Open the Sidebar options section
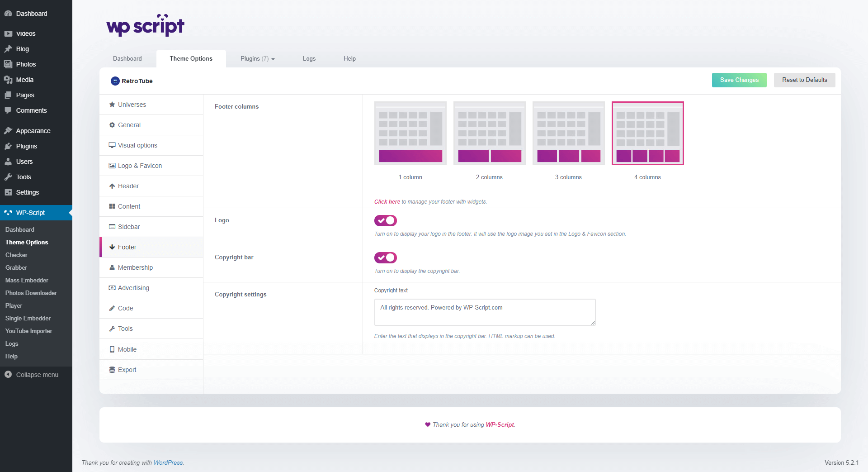 coord(151,227)
